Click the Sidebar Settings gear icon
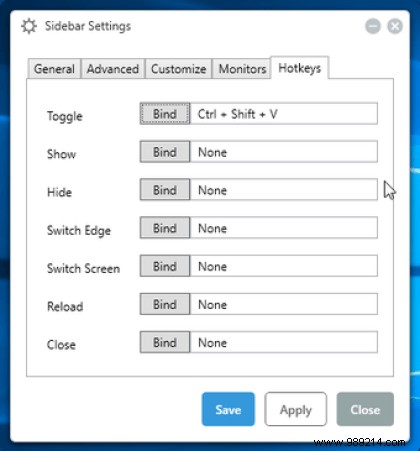The height and width of the screenshot is (451, 420). (x=29, y=26)
